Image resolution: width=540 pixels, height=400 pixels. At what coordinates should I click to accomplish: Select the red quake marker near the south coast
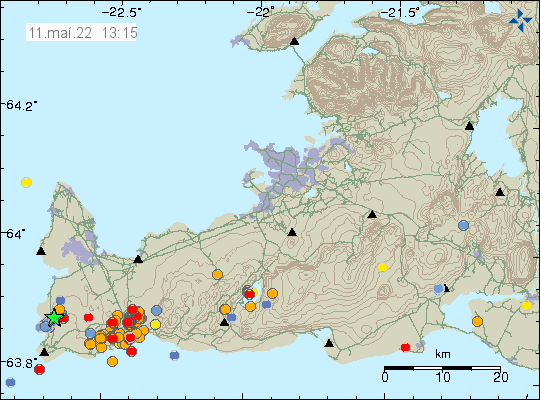(406, 347)
